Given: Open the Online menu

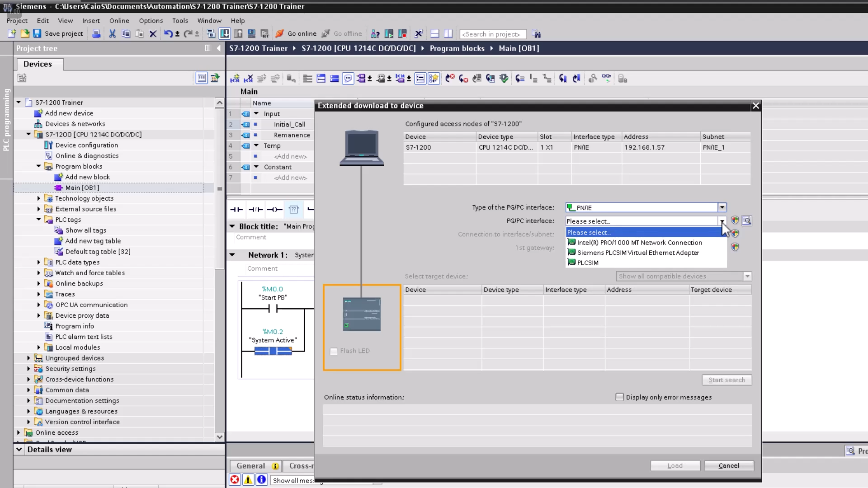Looking at the screenshot, I should click(x=119, y=21).
